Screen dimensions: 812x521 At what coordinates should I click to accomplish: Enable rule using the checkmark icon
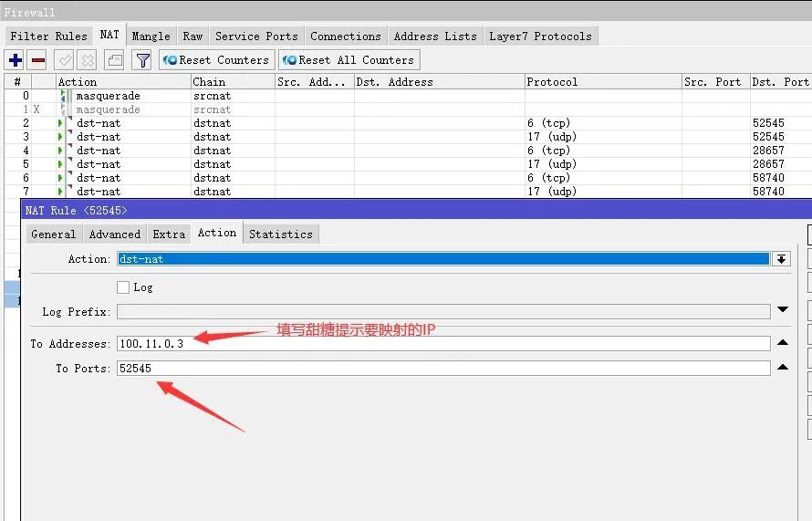(x=65, y=60)
